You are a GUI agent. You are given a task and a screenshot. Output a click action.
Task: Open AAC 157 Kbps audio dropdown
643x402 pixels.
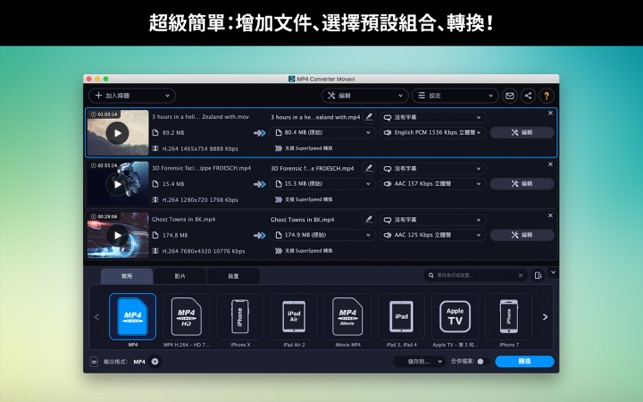click(x=433, y=184)
